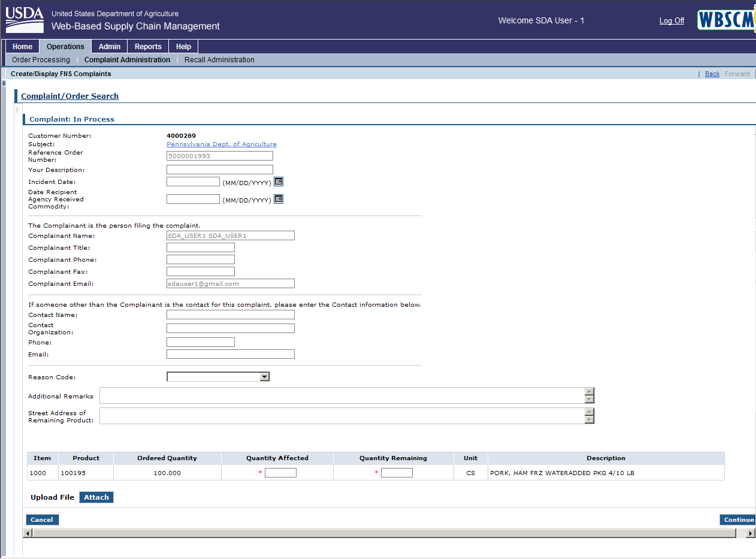
Task: Click the Attach button to upload file
Action: pyautogui.click(x=96, y=497)
